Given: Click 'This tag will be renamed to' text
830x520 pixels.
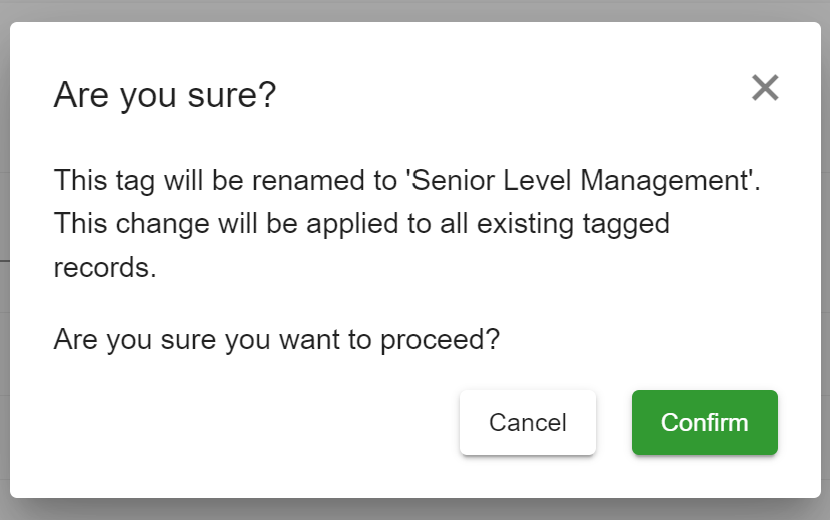Looking at the screenshot, I should [225, 181].
